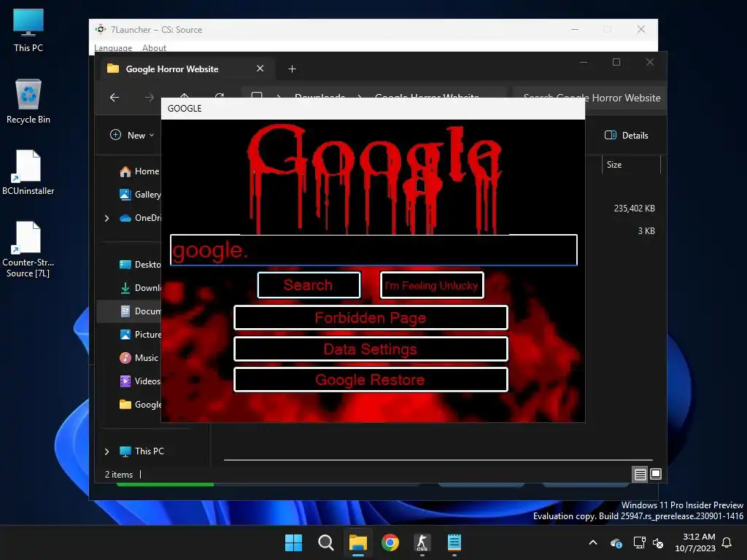Add a new File Explorer tab

click(x=292, y=69)
